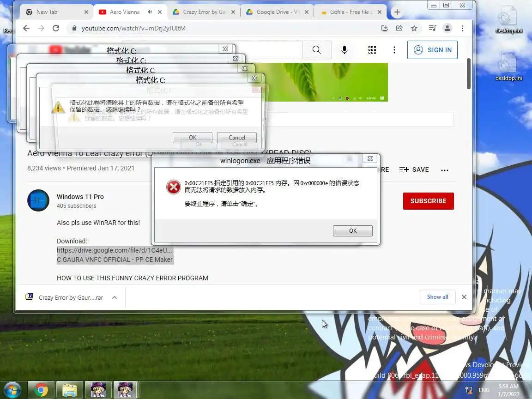Click 'HOW TO USE THIS FUNNY CRAZY ERROR PROGRAM' text
Viewport: 532px width, 399px height.
tap(133, 278)
